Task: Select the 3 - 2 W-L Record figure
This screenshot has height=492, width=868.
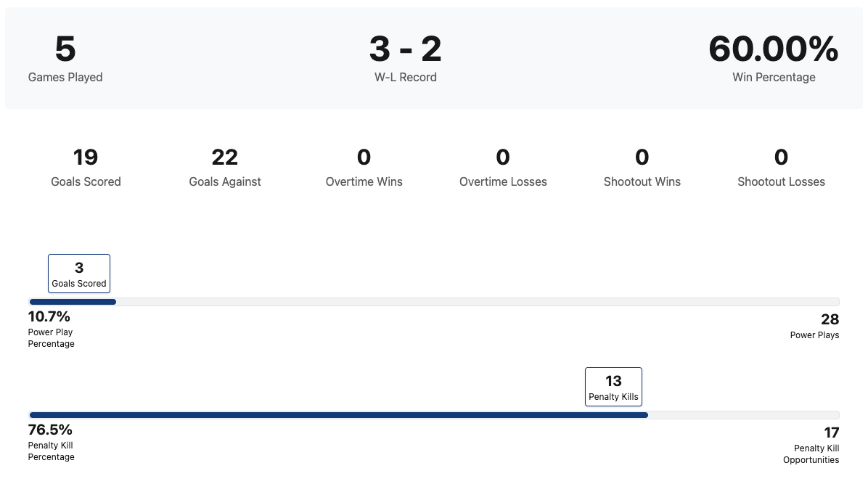Action: tap(405, 49)
